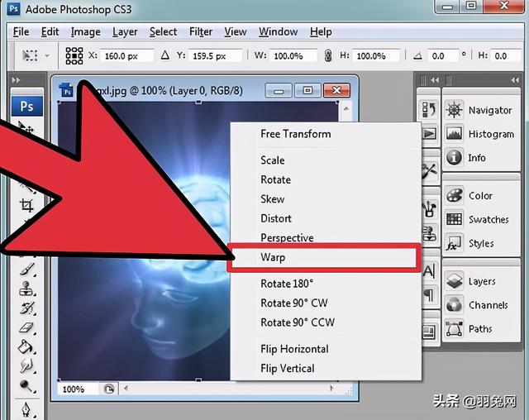This screenshot has height=420, width=529.
Task: Open the Navigator panel
Action: [481, 110]
